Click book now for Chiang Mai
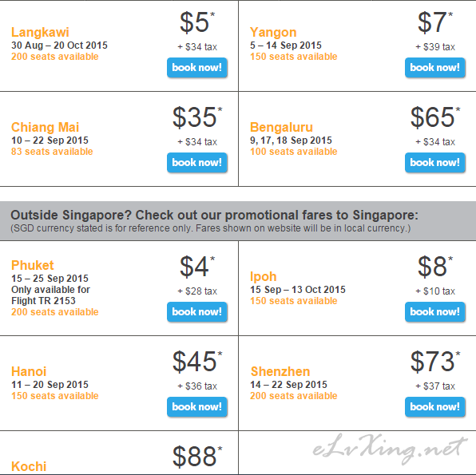 point(197,162)
